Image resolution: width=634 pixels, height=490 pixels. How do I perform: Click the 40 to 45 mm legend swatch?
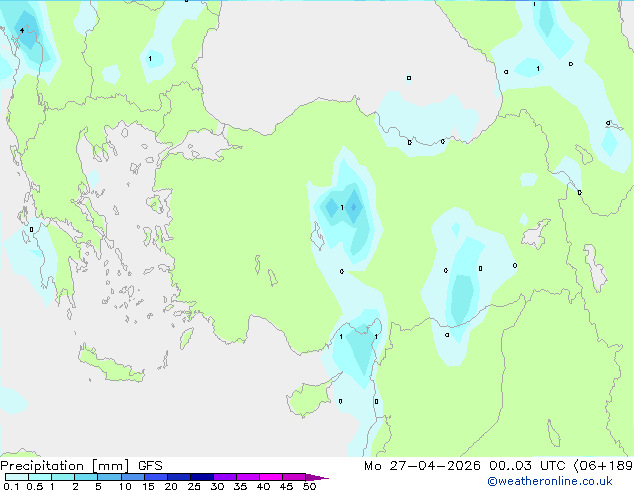click(271, 477)
